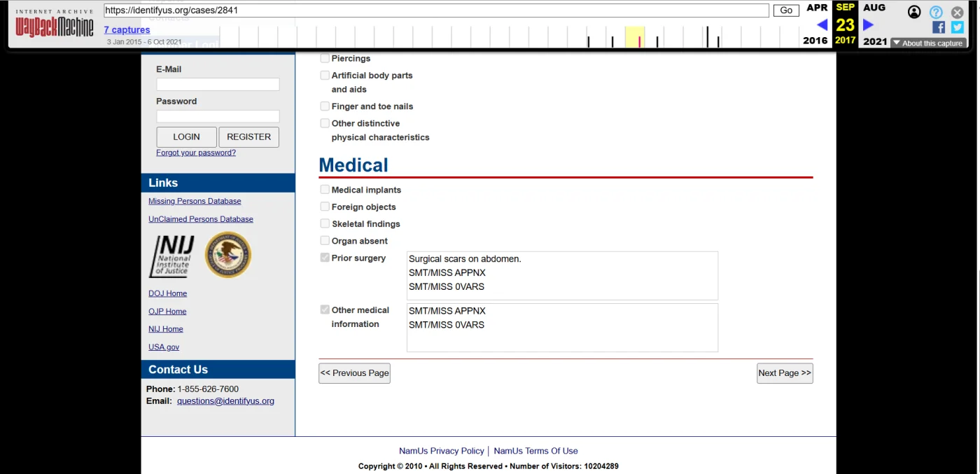Check the Skeletal findings checkbox
This screenshot has height=474, width=980.
(325, 223)
